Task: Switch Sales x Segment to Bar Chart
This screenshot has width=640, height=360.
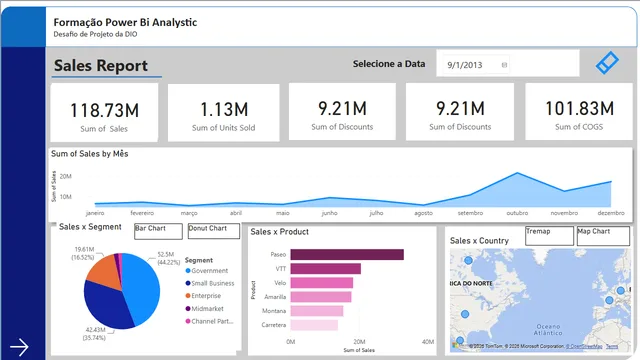Action: click(158, 231)
